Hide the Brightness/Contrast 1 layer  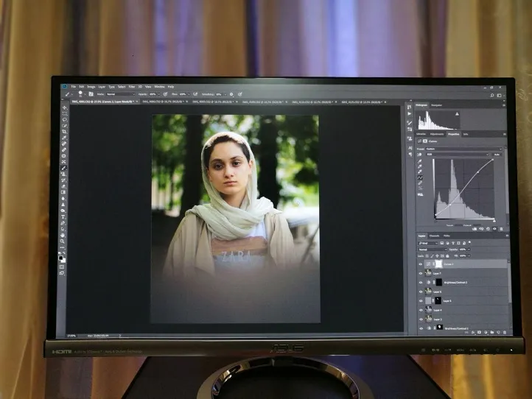click(x=421, y=328)
